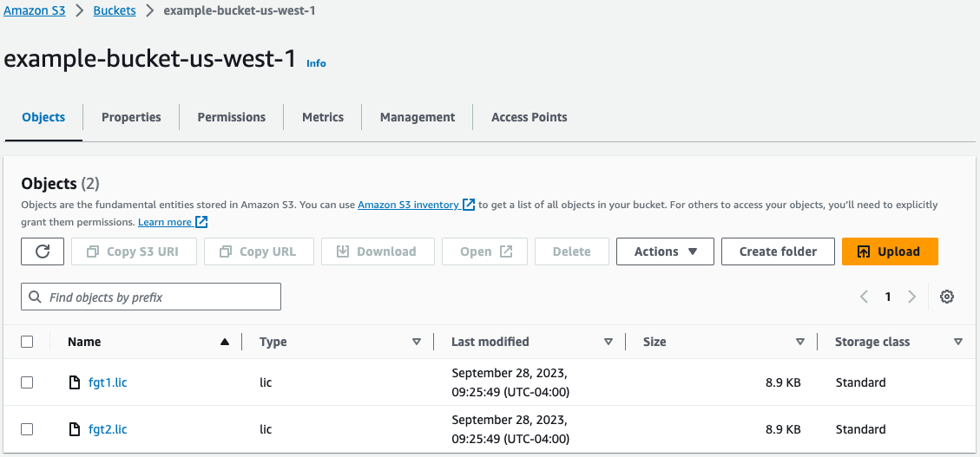Click the Info link beside bucket name
Screen dimensions: 980x457
[316, 63]
